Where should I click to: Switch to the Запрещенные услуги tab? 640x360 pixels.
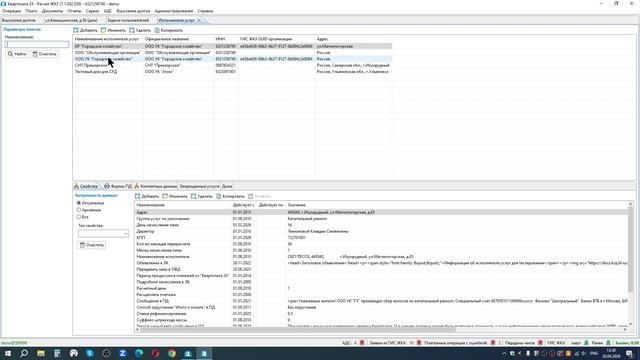tap(199, 186)
